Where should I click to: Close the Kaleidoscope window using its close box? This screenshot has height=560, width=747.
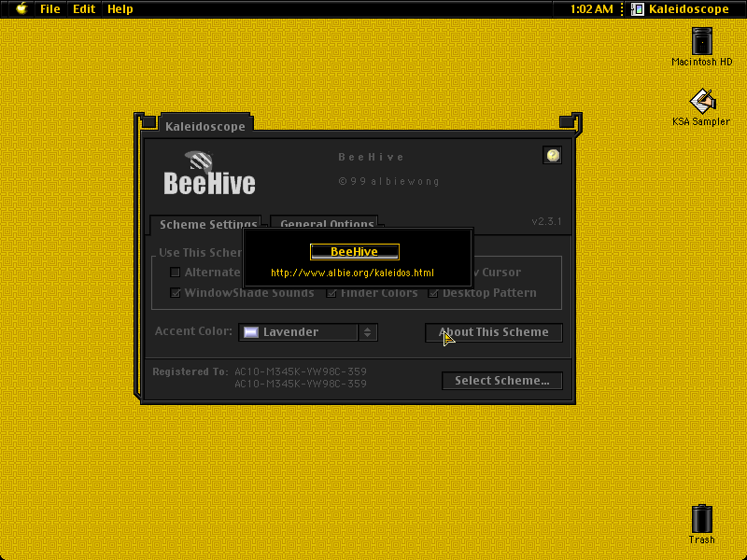pos(148,122)
